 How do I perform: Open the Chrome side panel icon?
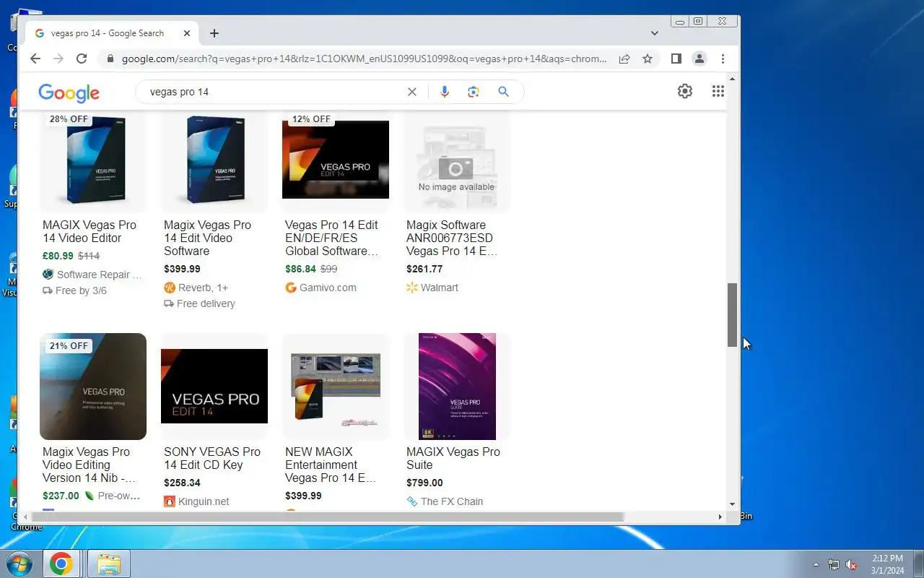point(676,59)
